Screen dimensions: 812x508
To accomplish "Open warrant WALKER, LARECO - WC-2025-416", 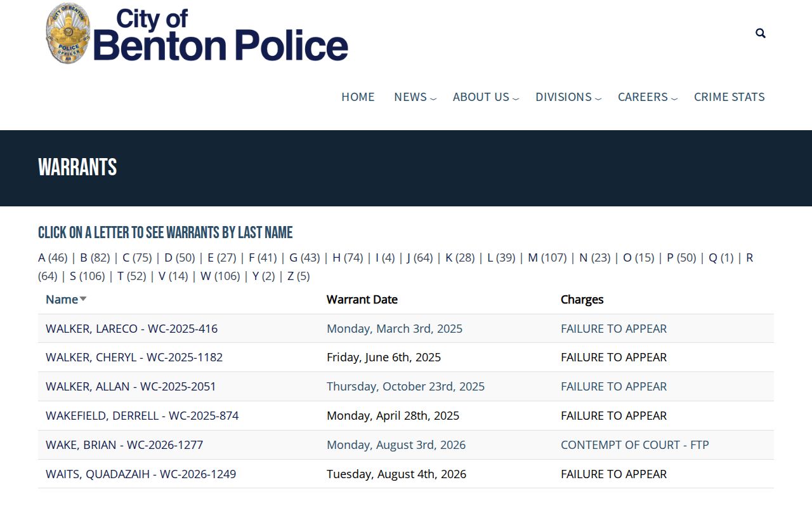I will pos(131,329).
